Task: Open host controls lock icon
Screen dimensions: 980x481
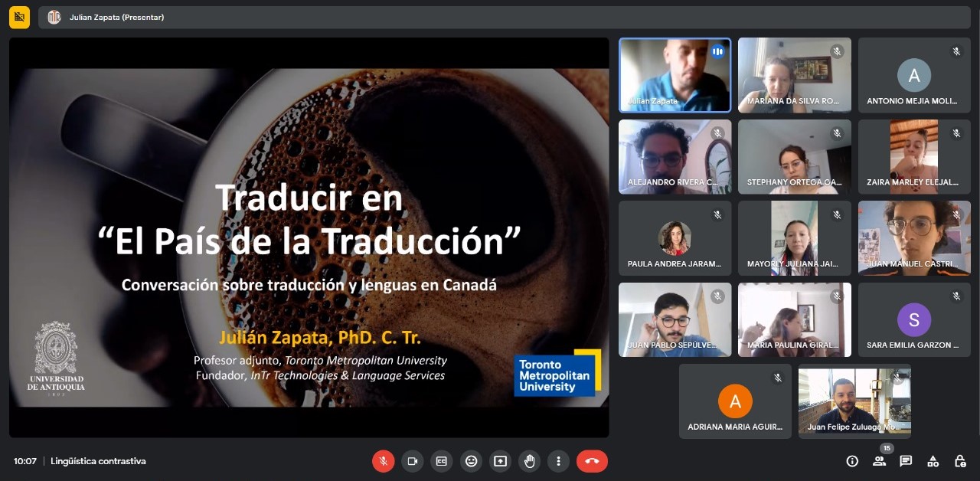Action: pos(959,461)
